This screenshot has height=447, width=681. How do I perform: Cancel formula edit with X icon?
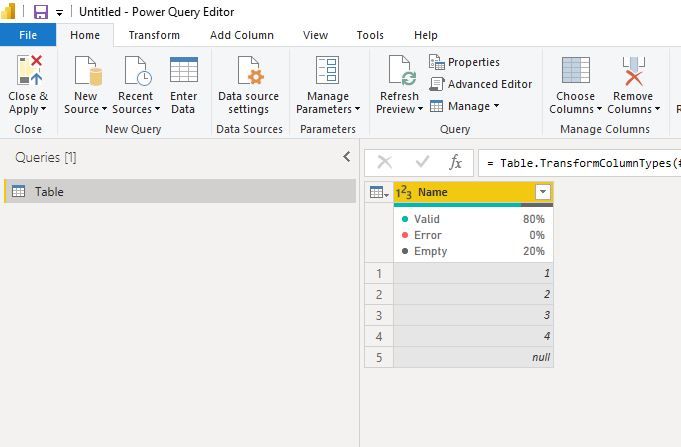point(384,162)
